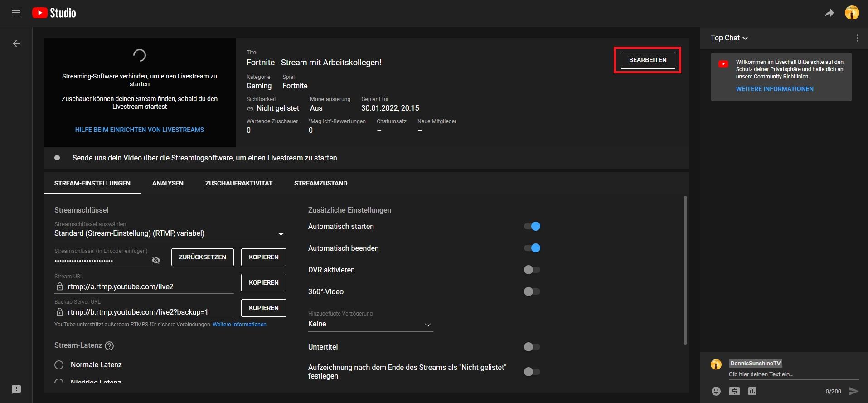
Task: Click the lock icon beside Stream-URL
Action: 59,286
